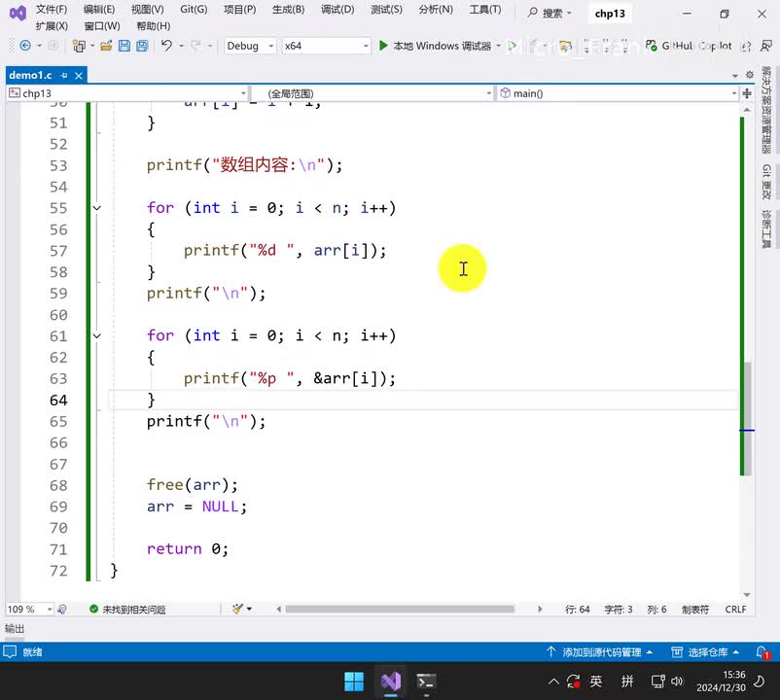Viewport: 780px width, 700px height.
Task: Open the 窗口(W) Window menu
Action: point(102,26)
